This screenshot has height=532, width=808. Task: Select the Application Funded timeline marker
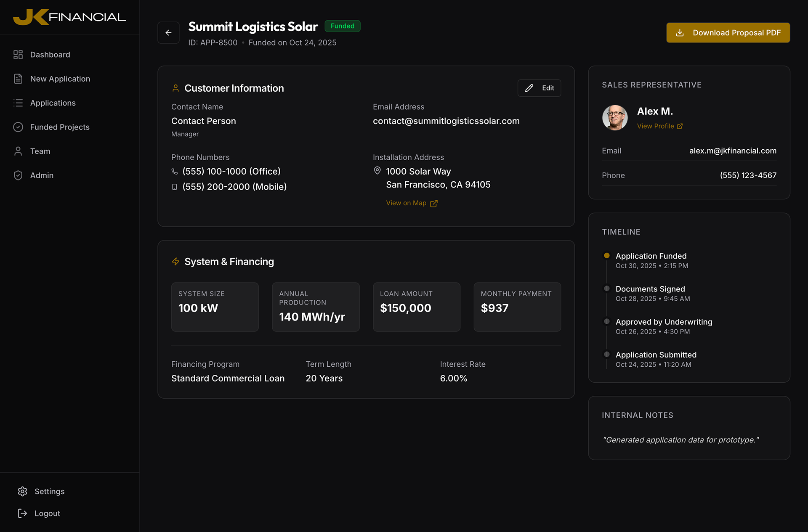pos(606,256)
